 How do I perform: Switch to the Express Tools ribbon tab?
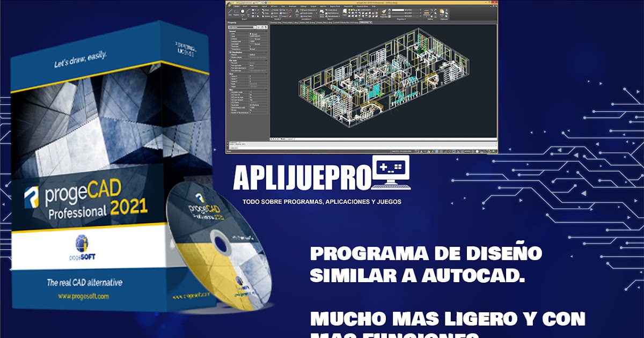(x=335, y=6)
